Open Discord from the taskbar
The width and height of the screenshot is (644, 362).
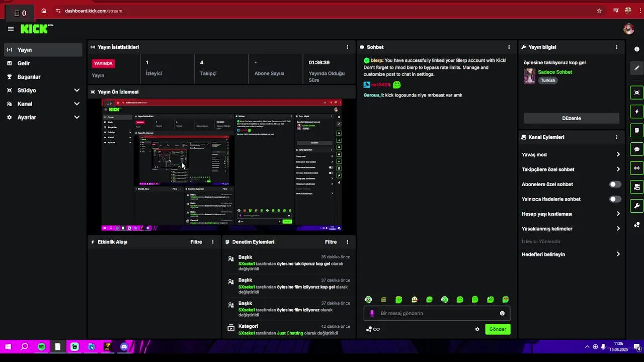click(124, 346)
